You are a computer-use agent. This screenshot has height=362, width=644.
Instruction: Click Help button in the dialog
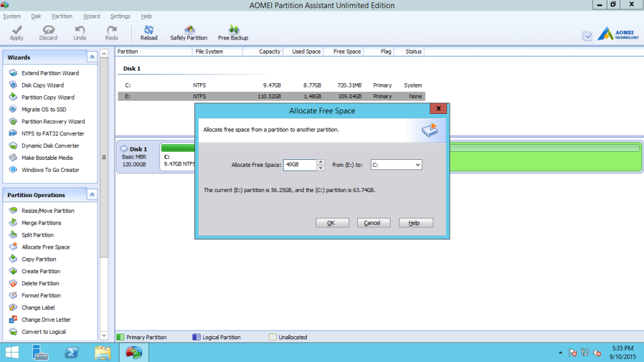(x=416, y=222)
